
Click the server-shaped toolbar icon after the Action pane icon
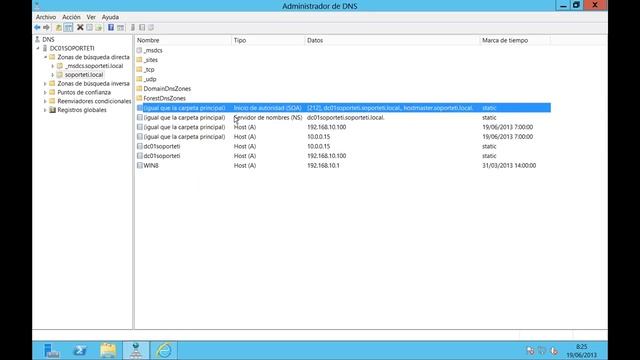[133, 27]
